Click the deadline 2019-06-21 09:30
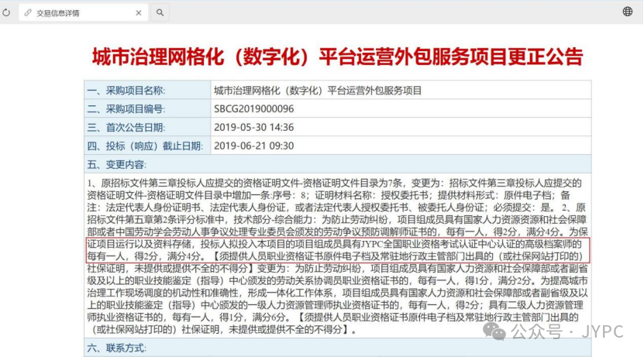Image resolution: width=644 pixels, height=357 pixels. [x=253, y=146]
